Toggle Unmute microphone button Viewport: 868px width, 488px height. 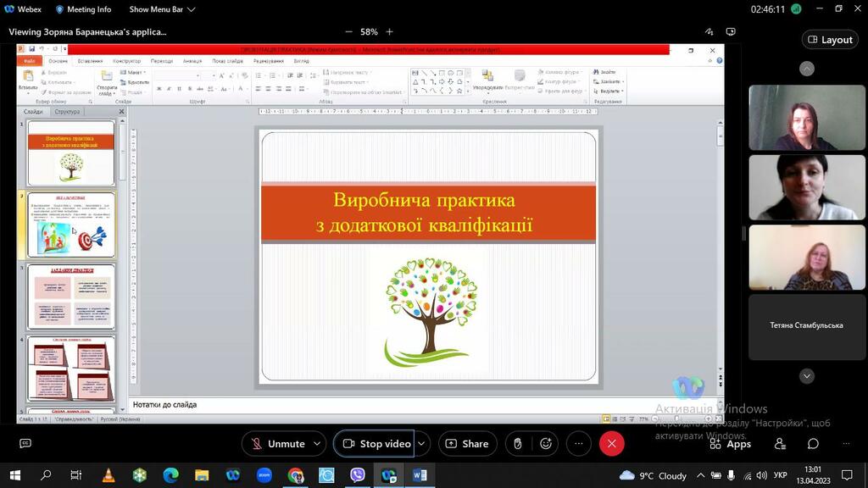pyautogui.click(x=278, y=444)
